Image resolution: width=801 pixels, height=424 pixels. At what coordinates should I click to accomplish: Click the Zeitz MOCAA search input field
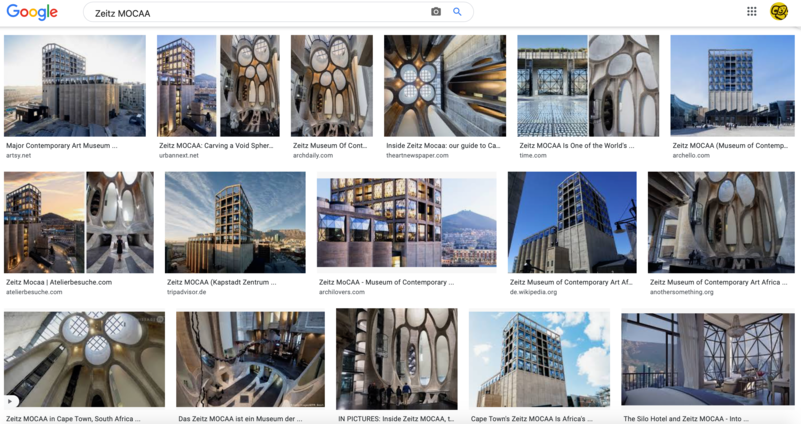pos(250,13)
